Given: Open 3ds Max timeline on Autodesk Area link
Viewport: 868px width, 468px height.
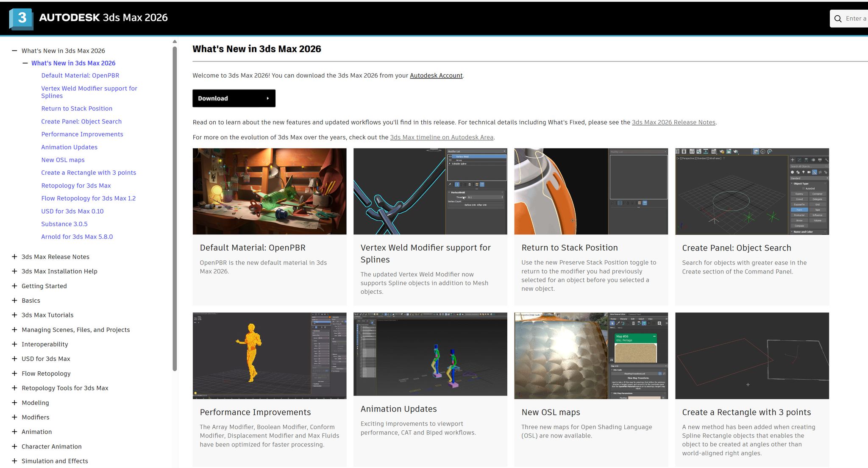Looking at the screenshot, I should pos(442,137).
